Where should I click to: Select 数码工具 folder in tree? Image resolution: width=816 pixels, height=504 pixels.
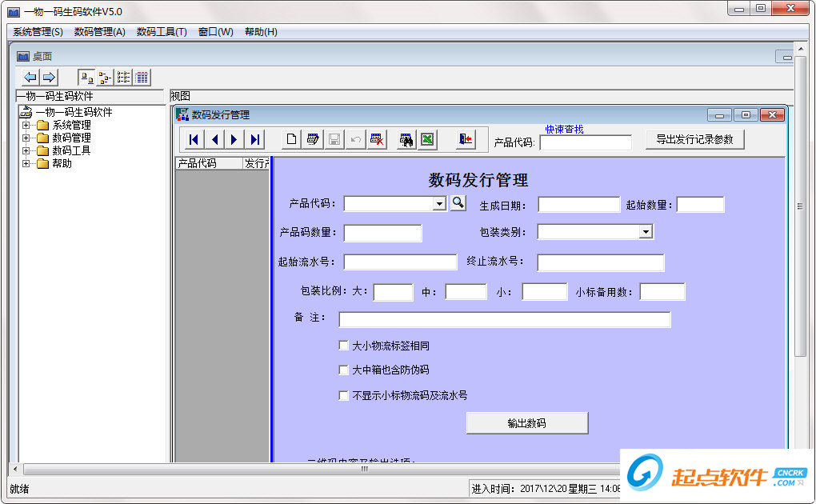(71, 150)
